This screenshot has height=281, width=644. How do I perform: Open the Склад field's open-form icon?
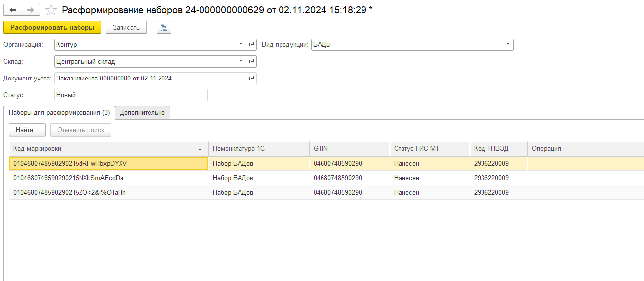click(x=251, y=62)
